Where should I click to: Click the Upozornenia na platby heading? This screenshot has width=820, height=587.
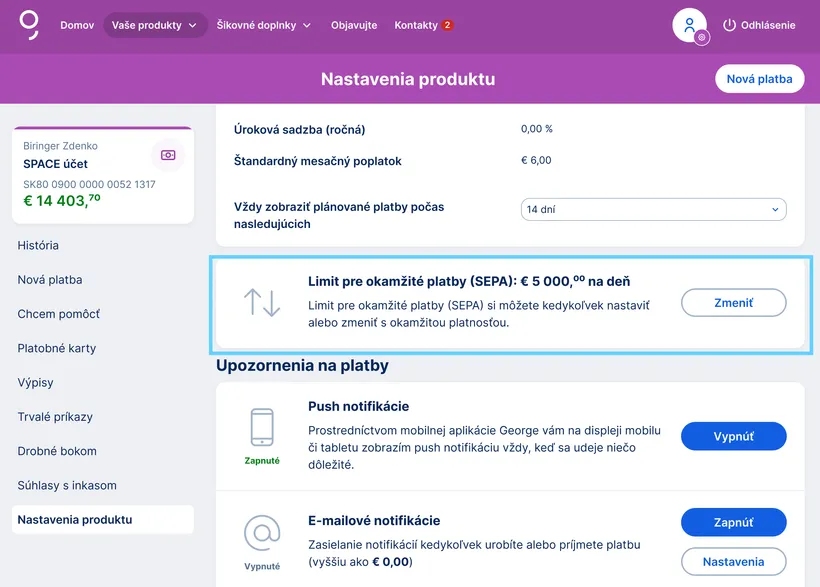302,365
